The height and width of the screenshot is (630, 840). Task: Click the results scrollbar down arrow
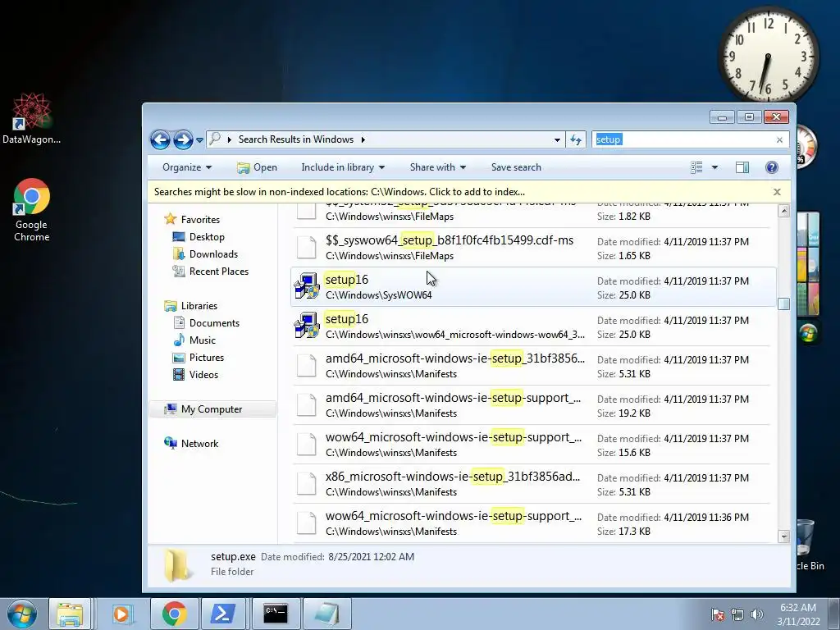783,536
